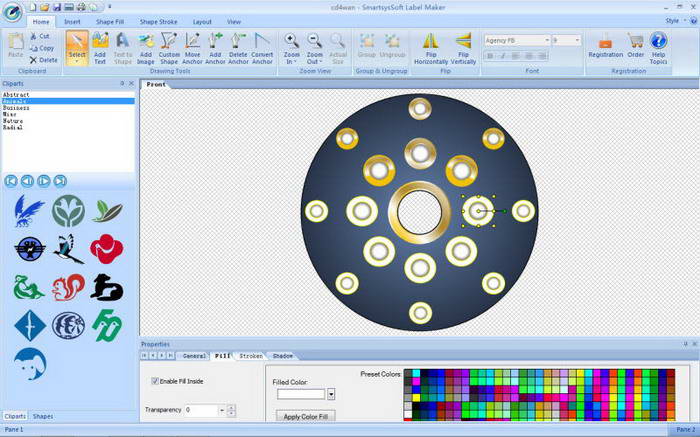Flip the selection vertically
This screenshot has height=437, width=700.
click(463, 48)
